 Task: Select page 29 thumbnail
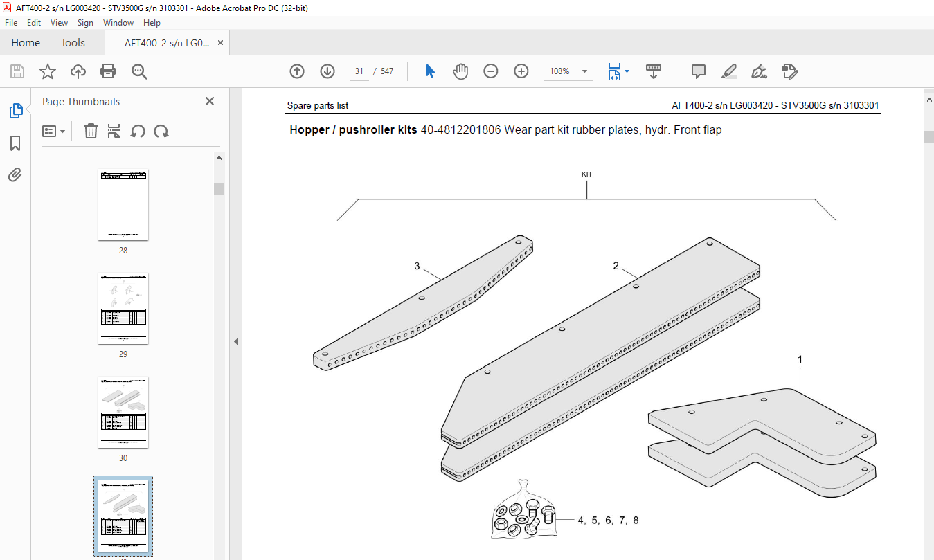123,309
